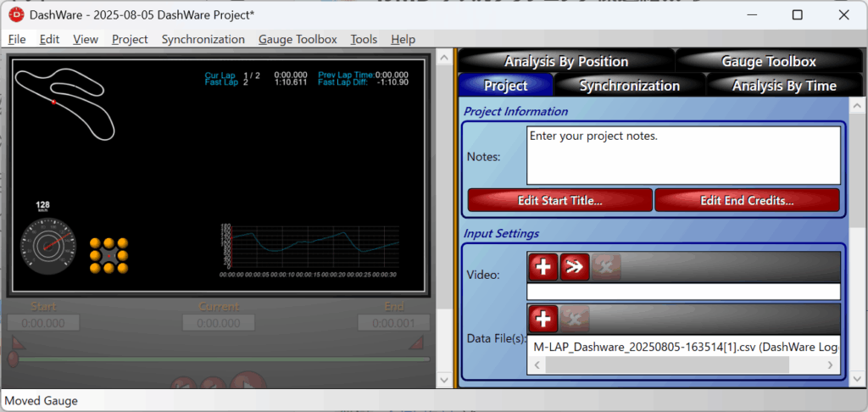Click the Current time field

pyautogui.click(x=219, y=323)
